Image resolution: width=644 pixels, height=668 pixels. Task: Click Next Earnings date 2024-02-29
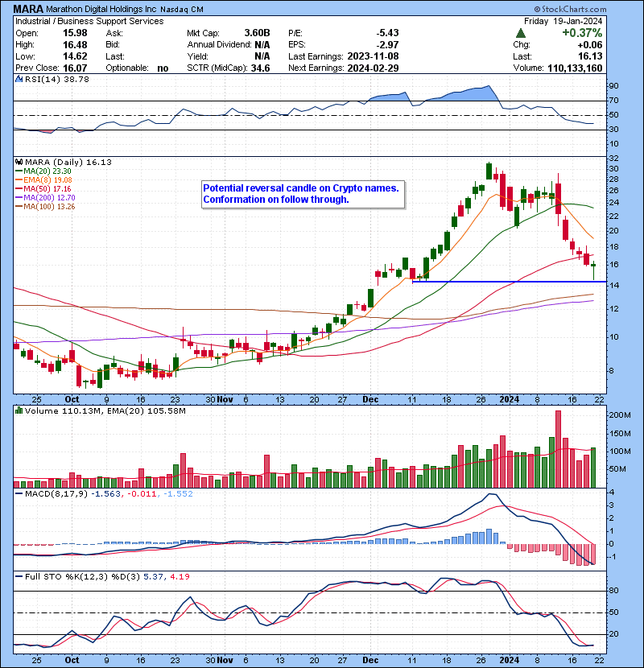click(373, 68)
